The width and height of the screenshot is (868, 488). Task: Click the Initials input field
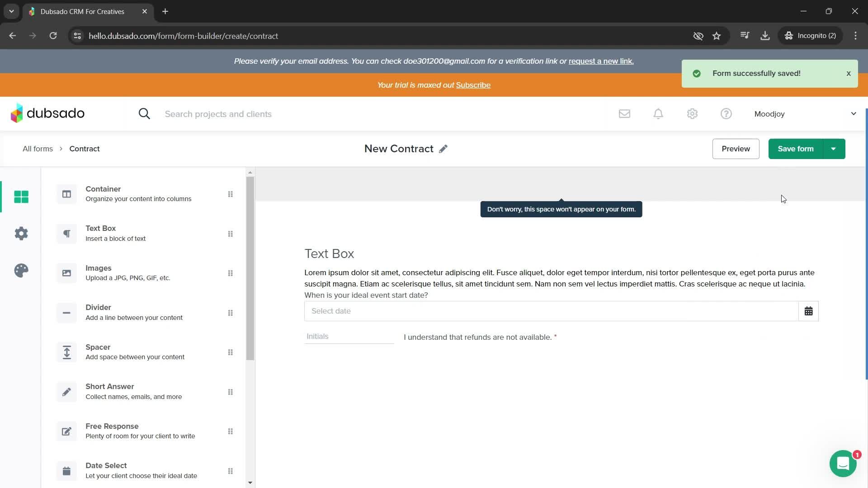coord(349,337)
